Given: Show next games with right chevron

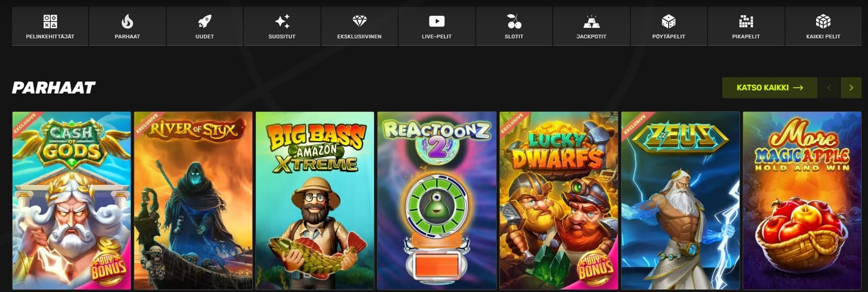Looking at the screenshot, I should coord(851,88).
